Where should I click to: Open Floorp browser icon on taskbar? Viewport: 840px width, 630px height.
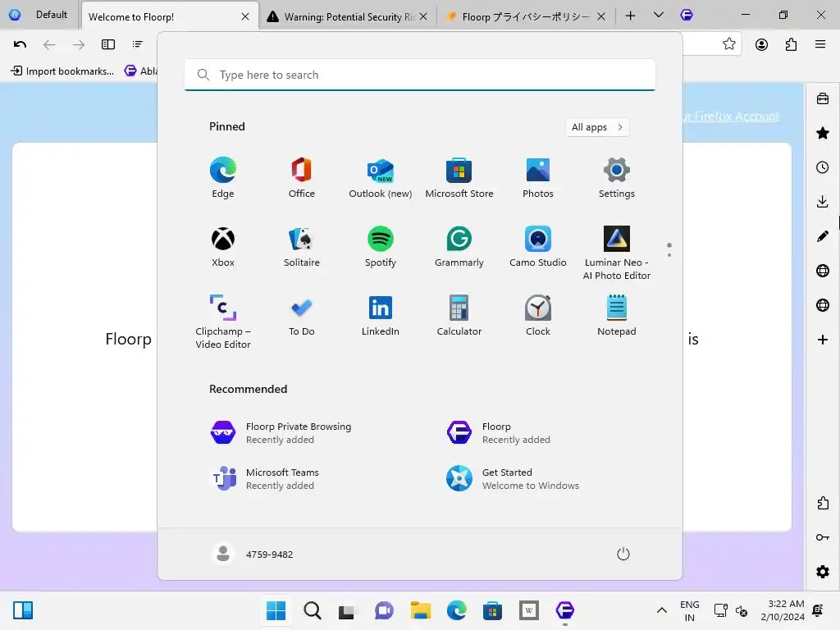pos(565,610)
